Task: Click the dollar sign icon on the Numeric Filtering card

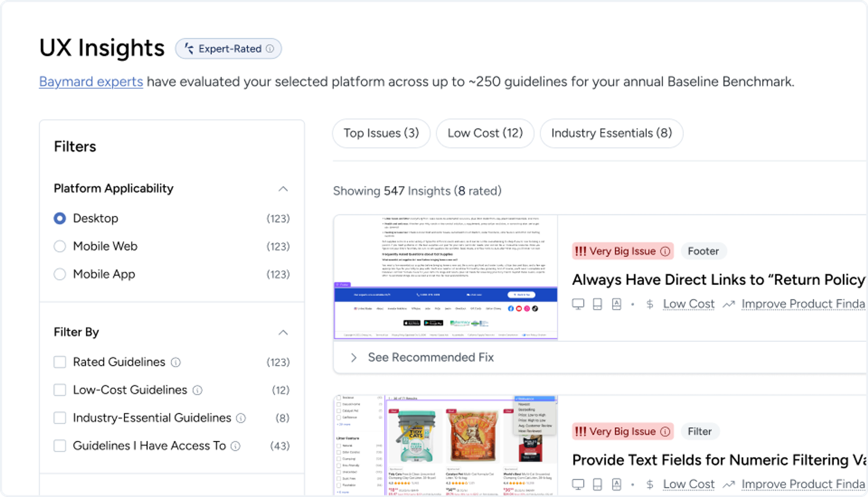Action: coord(650,484)
